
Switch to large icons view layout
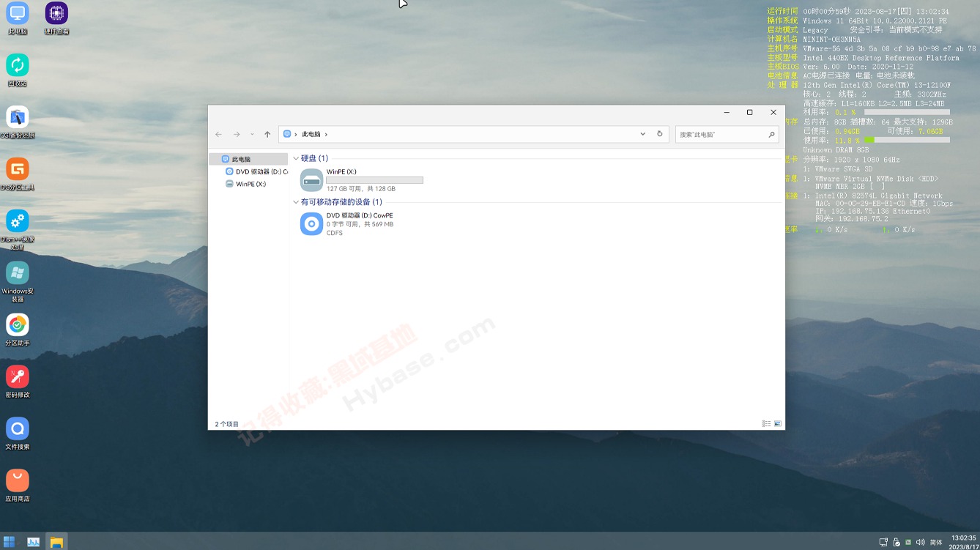778,423
